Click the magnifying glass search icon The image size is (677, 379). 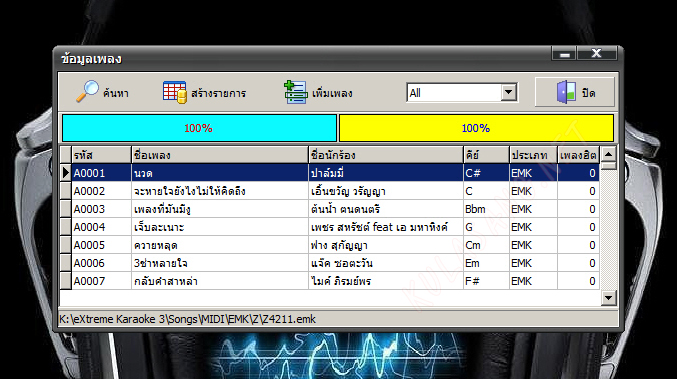click(x=87, y=92)
